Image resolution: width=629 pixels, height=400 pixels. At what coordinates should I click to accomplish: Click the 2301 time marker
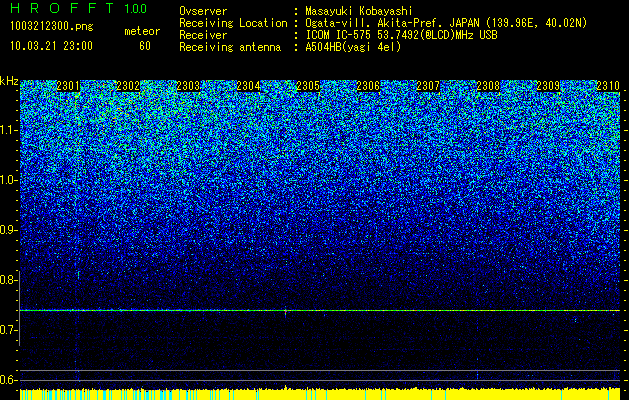(x=68, y=86)
